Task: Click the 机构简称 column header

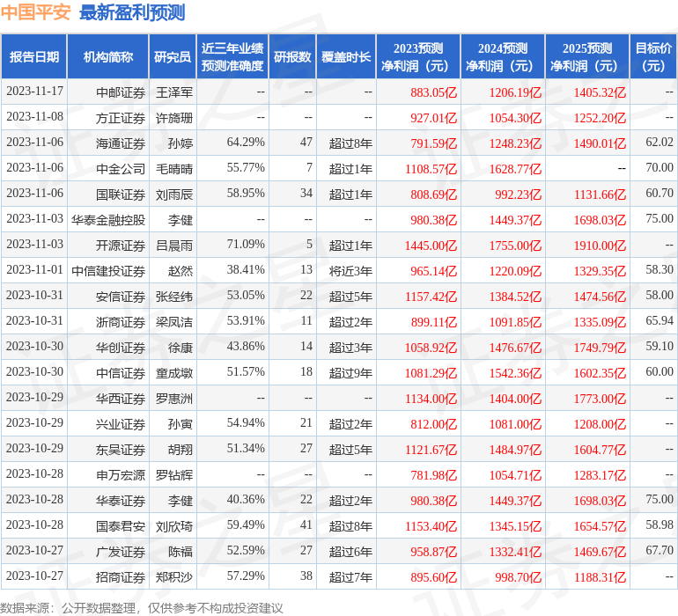Action: [x=108, y=56]
